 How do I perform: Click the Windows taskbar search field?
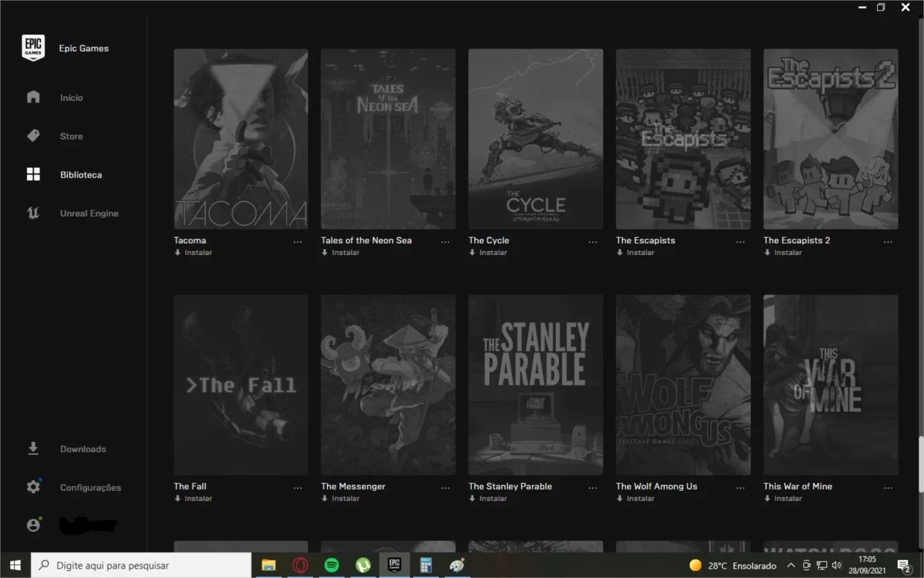(x=141, y=565)
